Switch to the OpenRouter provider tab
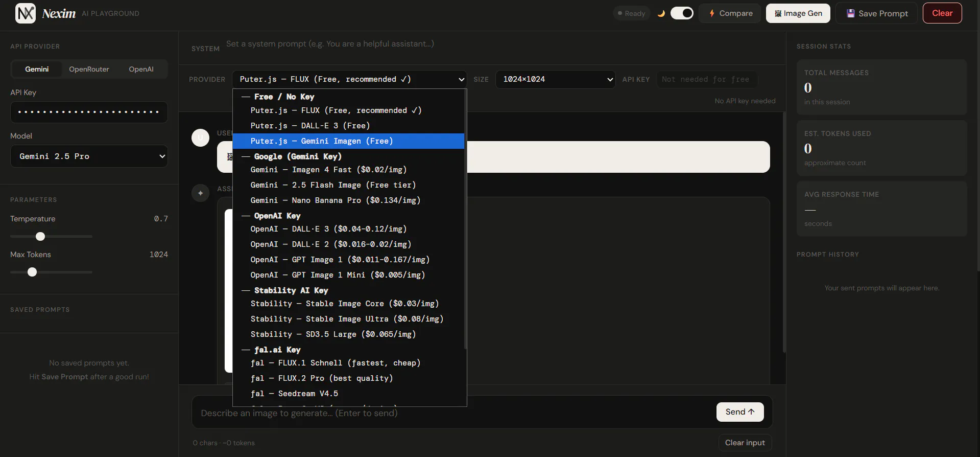980x457 pixels. point(89,69)
